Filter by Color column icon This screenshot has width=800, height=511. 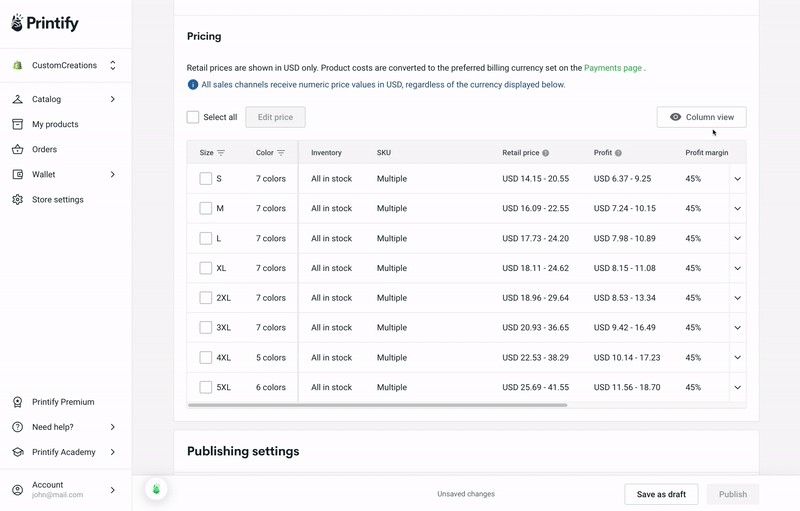(281, 153)
